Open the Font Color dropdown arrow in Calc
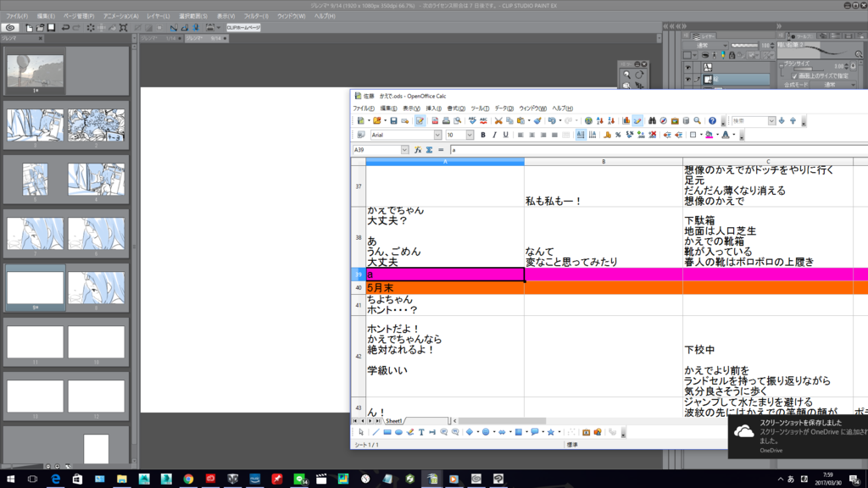Viewport: 868px width, 488px height. [x=733, y=135]
